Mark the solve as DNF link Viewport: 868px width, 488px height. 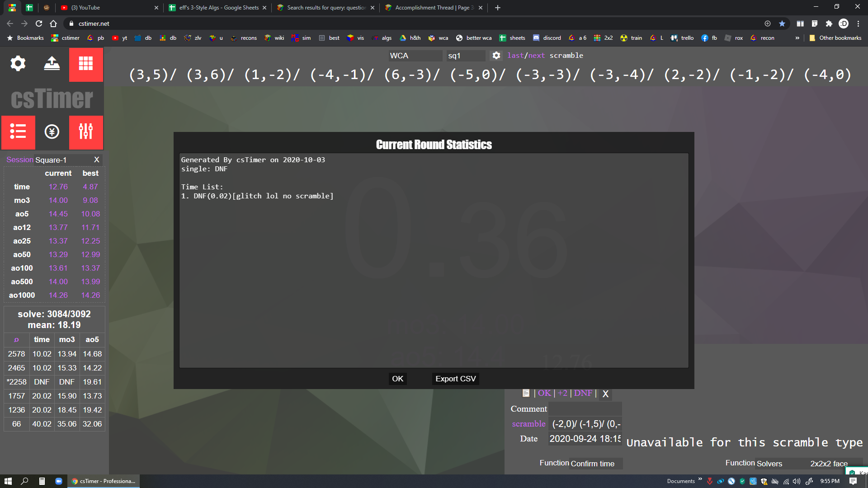583,393
